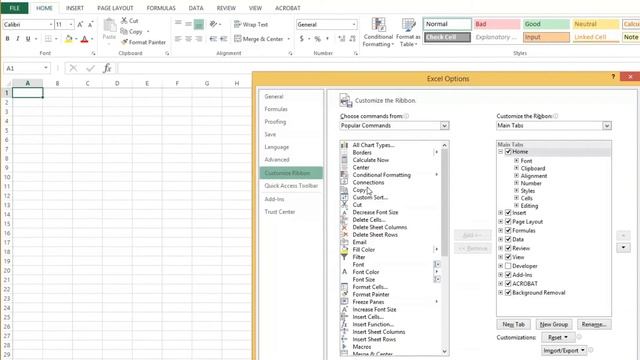Click the Align Left icon
The image size is (640, 360).
tap(178, 39)
